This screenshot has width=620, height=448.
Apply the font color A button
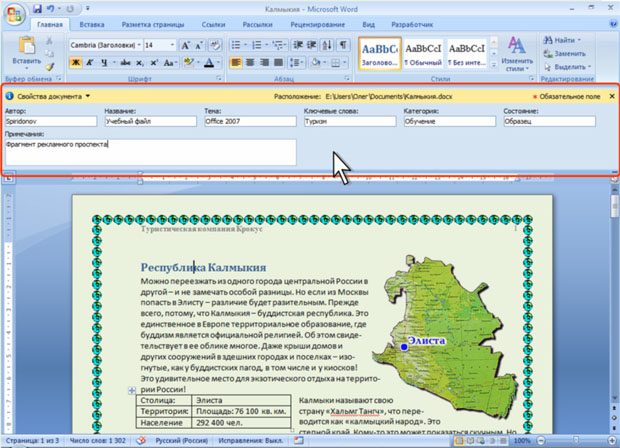(209, 63)
